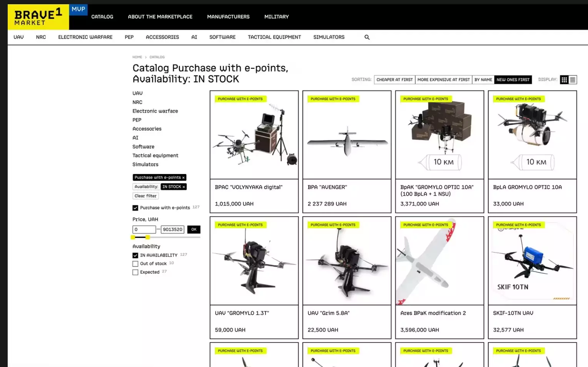Click the Clear filter button
Viewport: 588px width, 367px height.
(x=145, y=196)
